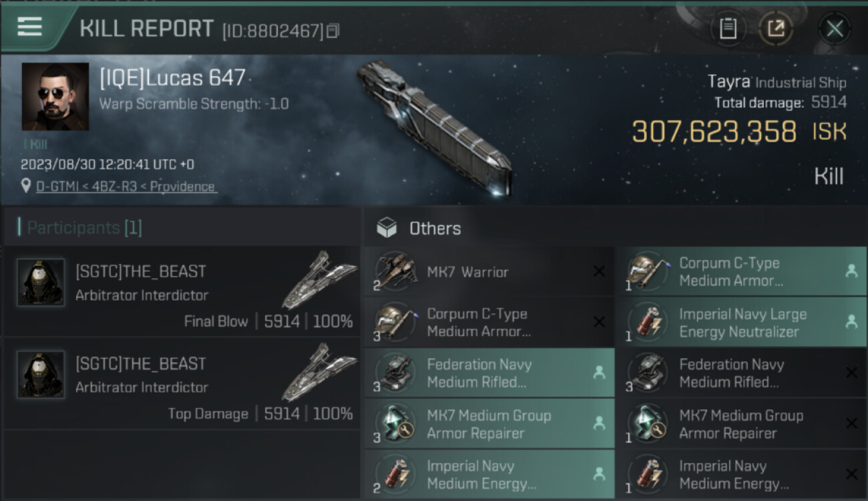This screenshot has width=868, height=501.
Task: Select the MK7 Warrior drone icon
Action: click(x=396, y=272)
